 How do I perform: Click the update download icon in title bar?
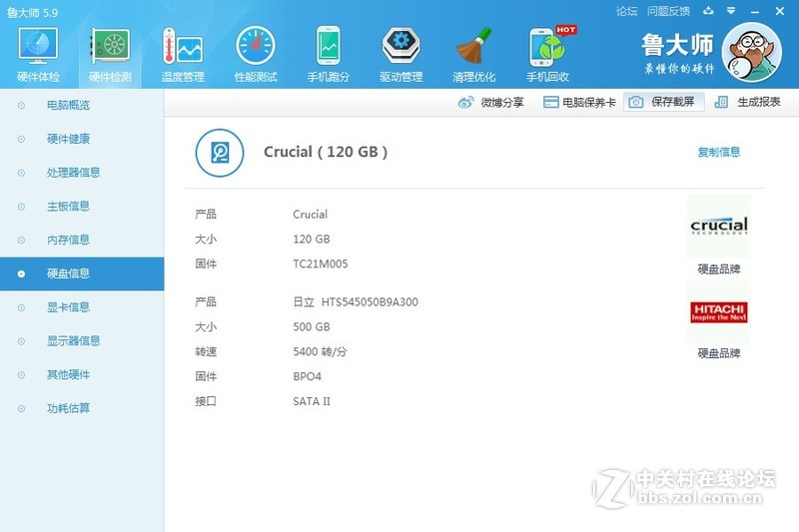point(708,11)
